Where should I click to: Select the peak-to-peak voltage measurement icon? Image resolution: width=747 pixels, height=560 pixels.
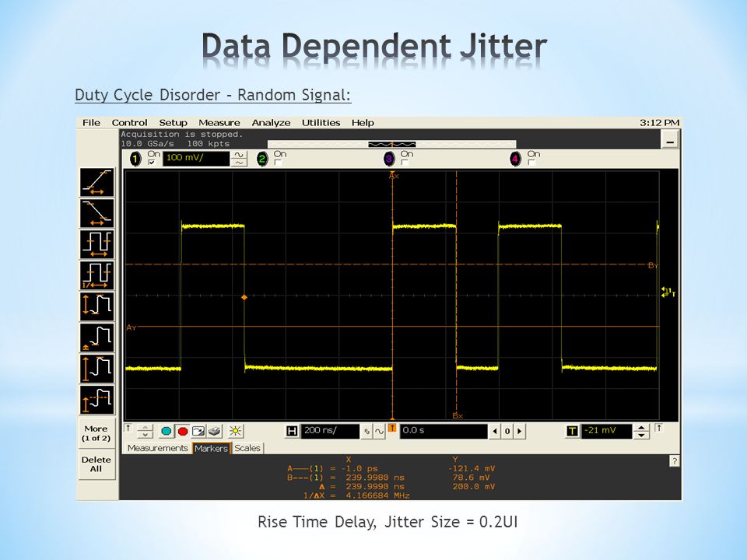96,306
